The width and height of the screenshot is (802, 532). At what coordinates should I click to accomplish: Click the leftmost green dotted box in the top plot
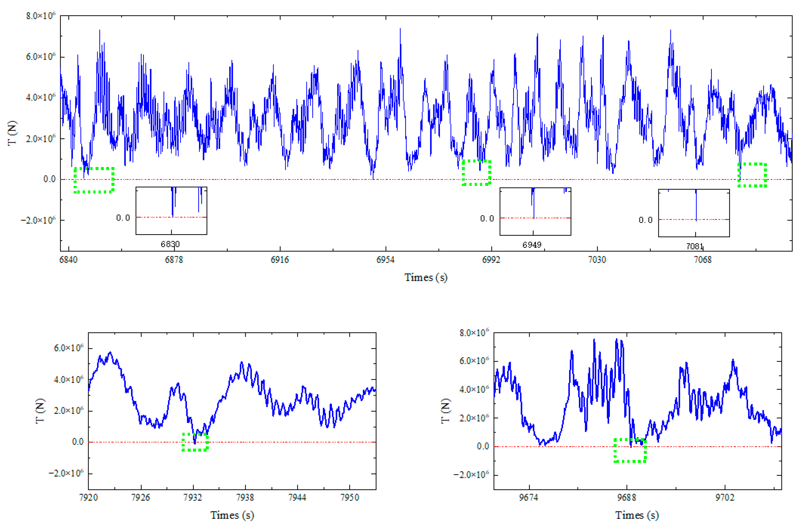[x=94, y=180]
